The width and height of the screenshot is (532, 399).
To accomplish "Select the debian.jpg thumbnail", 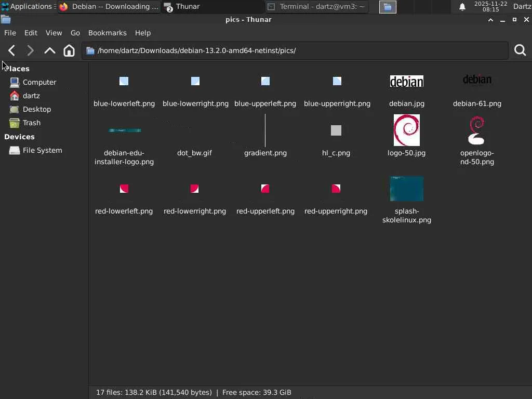I will [x=406, y=81].
